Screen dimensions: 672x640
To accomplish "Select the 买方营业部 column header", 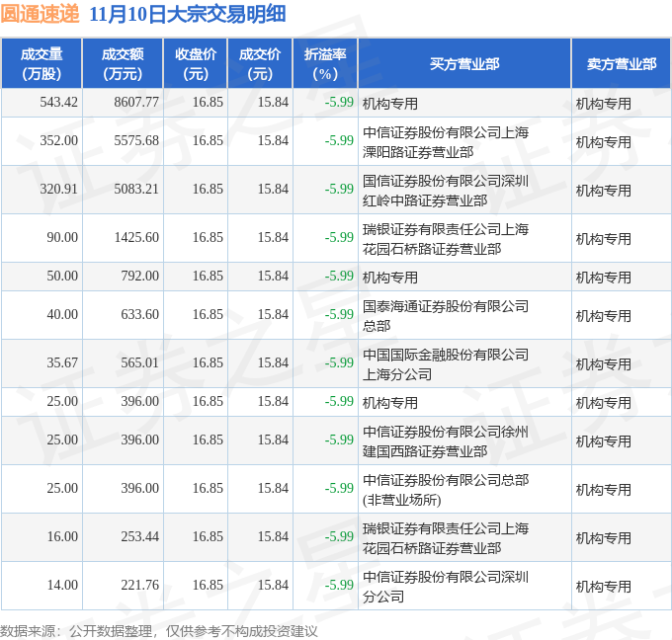I will coord(464,64).
